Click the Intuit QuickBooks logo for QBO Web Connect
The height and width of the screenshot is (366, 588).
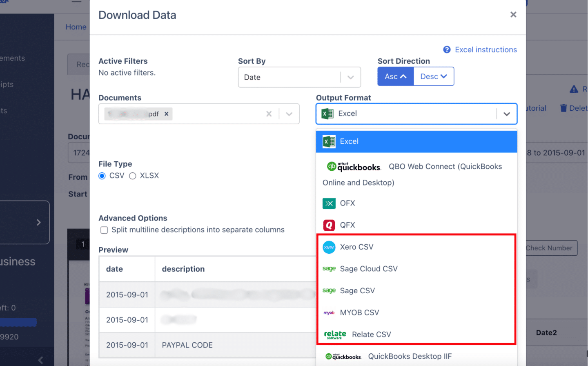[x=354, y=167]
